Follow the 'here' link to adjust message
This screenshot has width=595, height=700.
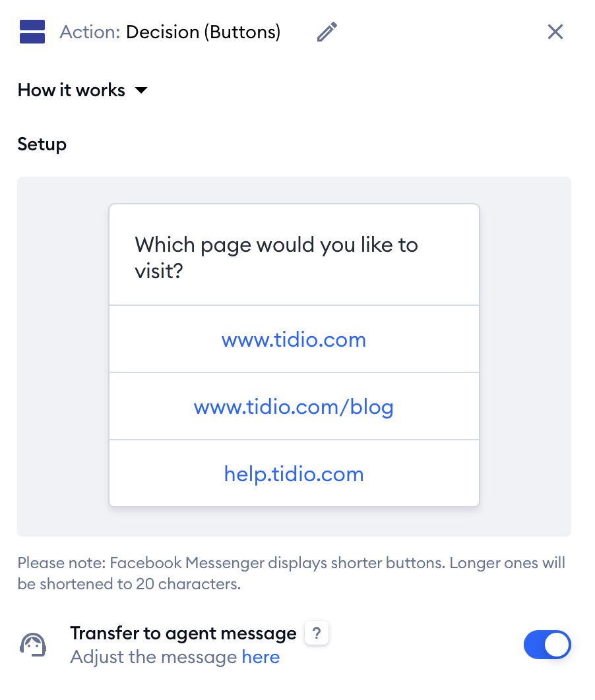click(261, 657)
